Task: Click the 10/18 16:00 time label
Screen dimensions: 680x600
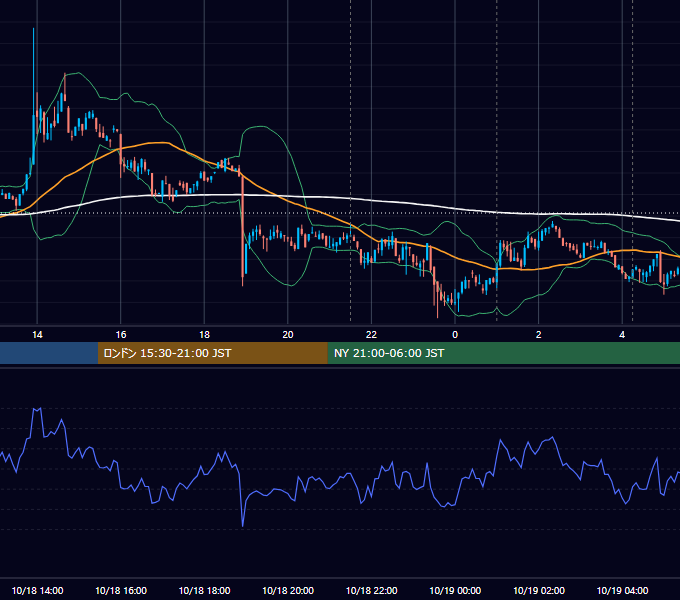Action: pos(121,590)
